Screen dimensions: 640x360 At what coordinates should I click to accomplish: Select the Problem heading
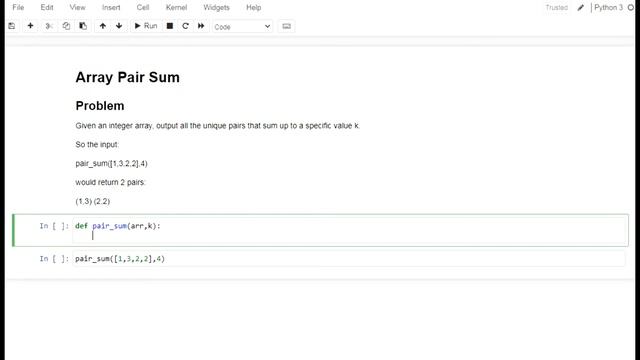click(100, 106)
